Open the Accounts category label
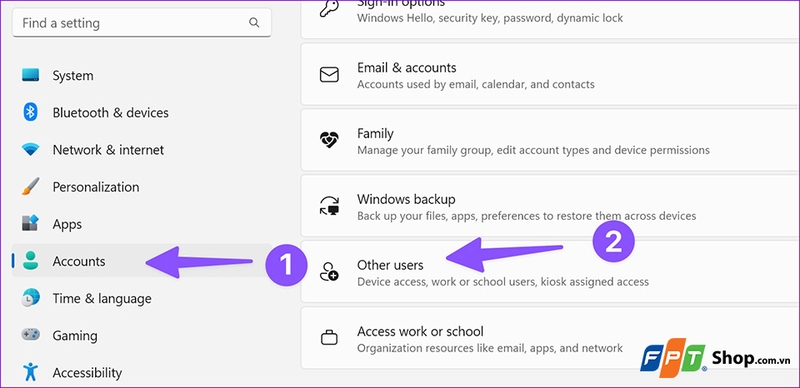The width and height of the screenshot is (800, 388). click(79, 261)
